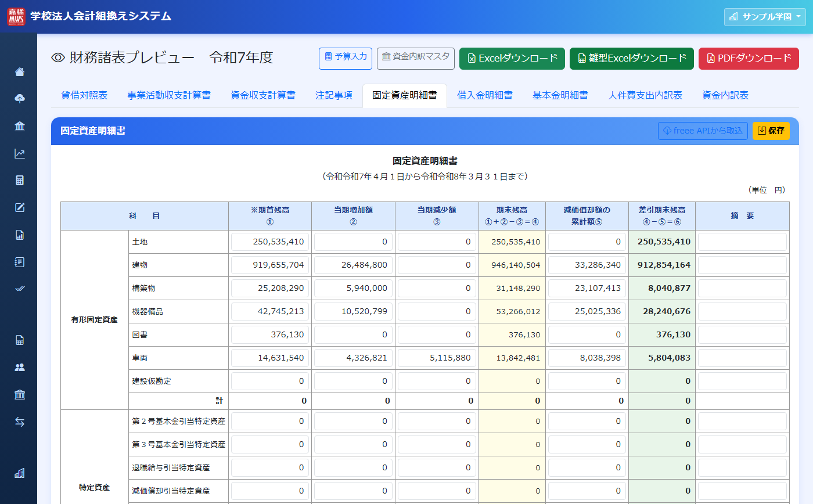Open the line chart sidebar icon

click(20, 154)
